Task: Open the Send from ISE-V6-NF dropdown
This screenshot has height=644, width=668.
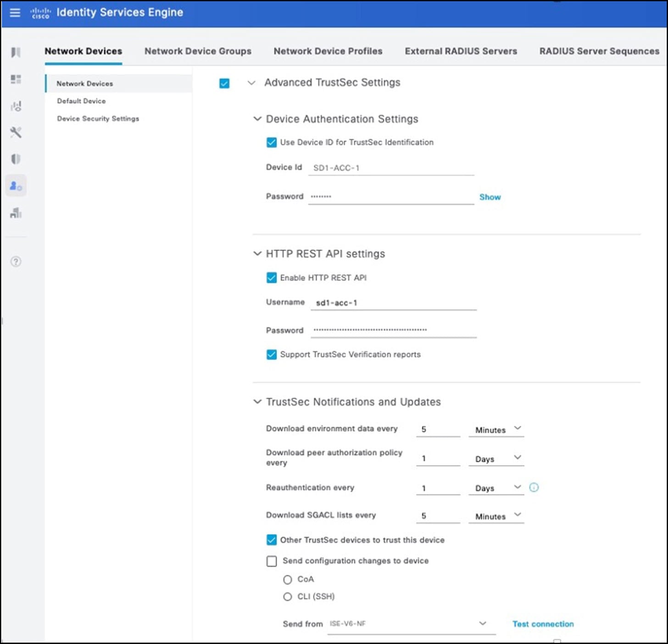Action: click(x=412, y=624)
